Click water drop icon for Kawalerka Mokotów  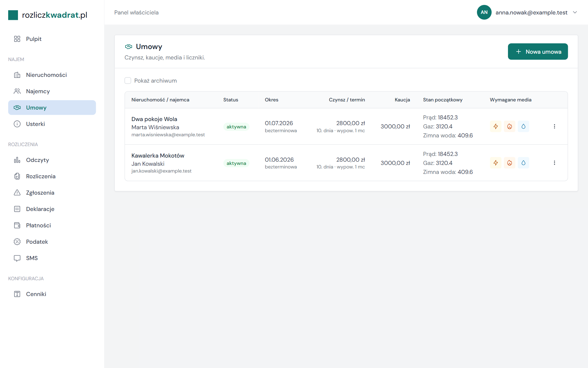(x=523, y=163)
